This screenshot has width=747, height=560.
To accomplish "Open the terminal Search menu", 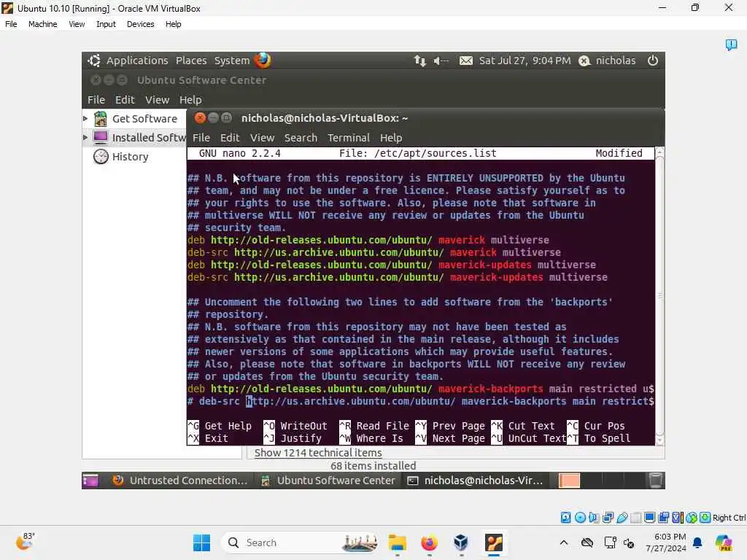I will (301, 138).
